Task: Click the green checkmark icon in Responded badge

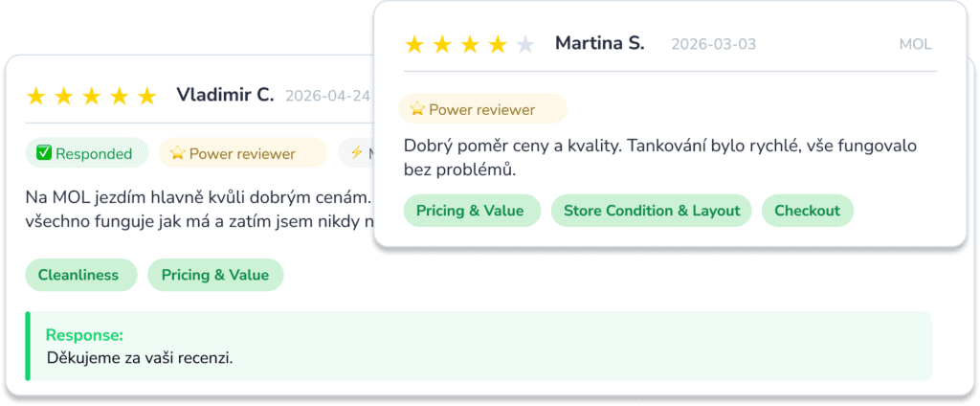Action: 44,153
